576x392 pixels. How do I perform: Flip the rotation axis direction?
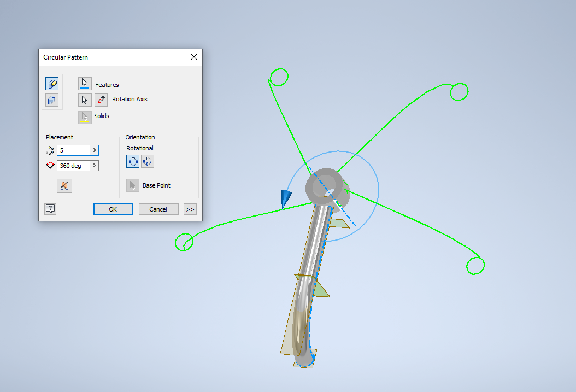pos(101,100)
